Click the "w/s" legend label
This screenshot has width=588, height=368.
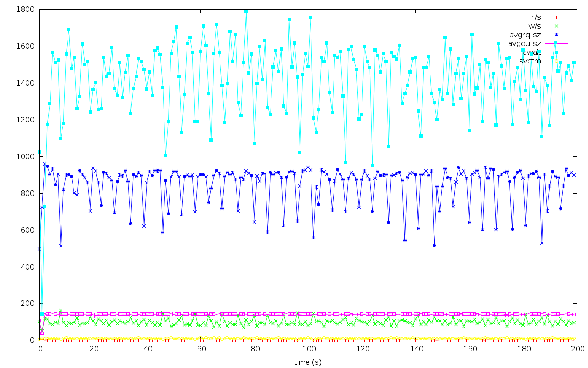[x=535, y=26]
